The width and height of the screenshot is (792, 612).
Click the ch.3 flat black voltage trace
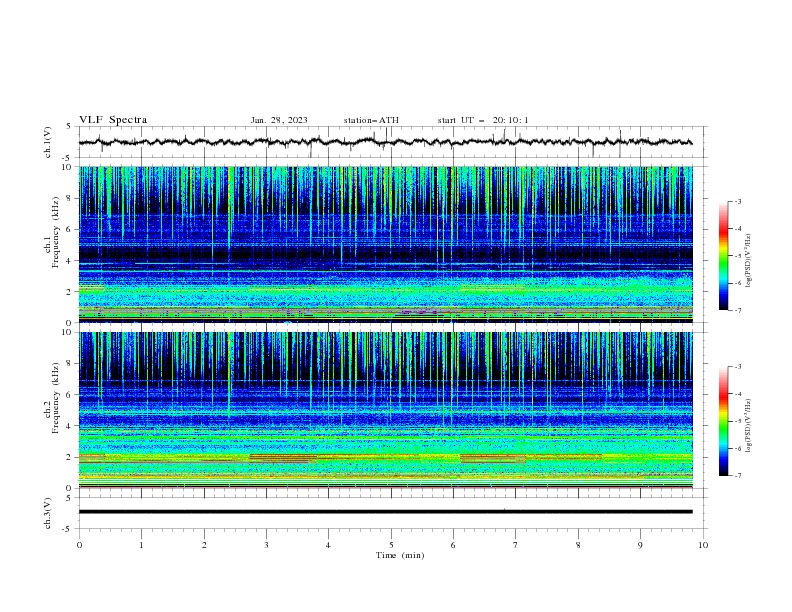click(385, 512)
